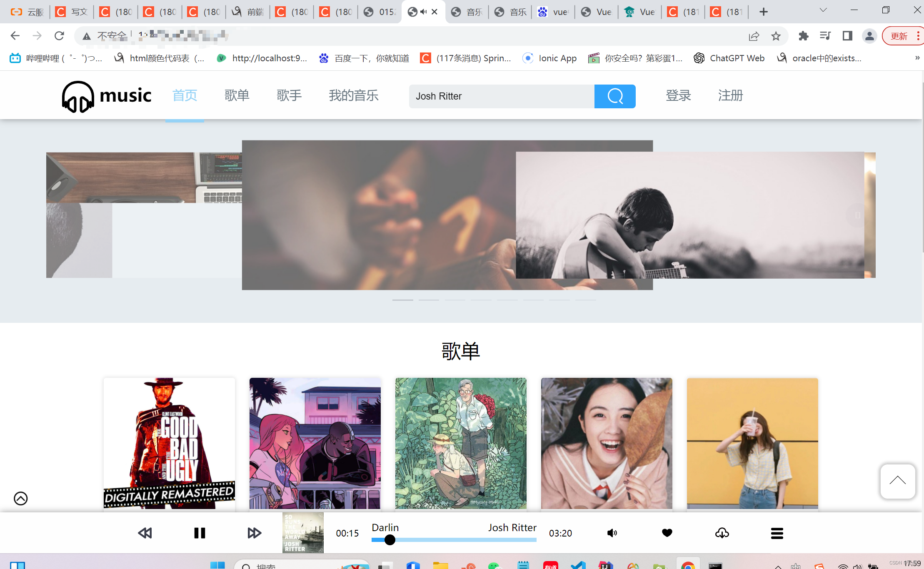Image resolution: width=924 pixels, height=569 pixels.
Task: Collapse player bar with circled chevron
Action: [x=20, y=498]
